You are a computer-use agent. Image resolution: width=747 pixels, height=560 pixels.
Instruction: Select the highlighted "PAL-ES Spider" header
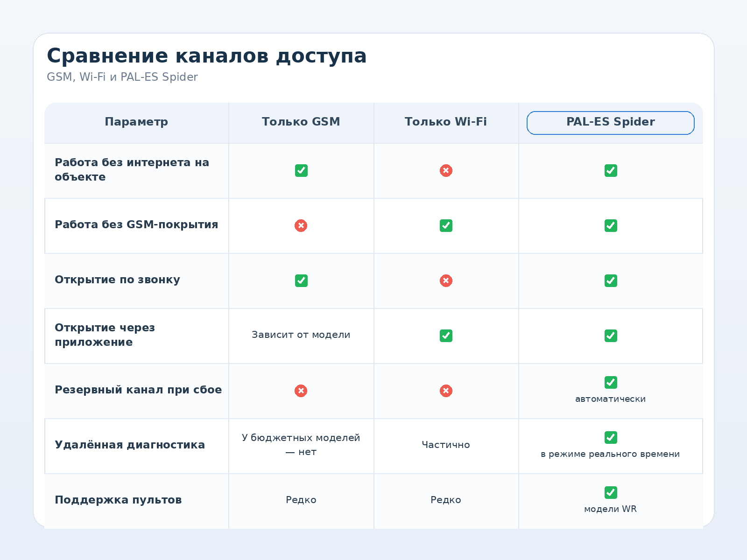coord(611,123)
